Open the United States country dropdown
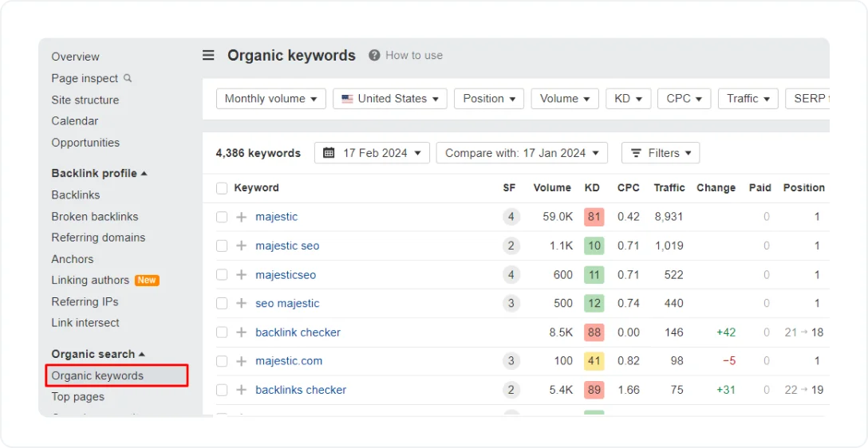 tap(389, 99)
